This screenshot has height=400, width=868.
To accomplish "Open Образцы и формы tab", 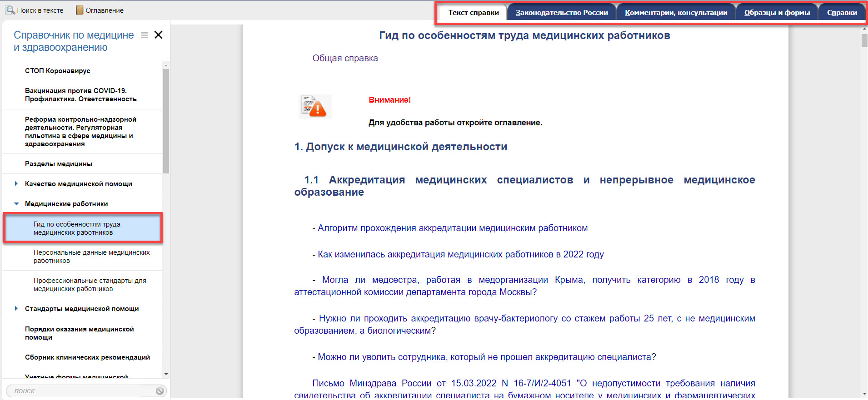I will [x=777, y=13].
